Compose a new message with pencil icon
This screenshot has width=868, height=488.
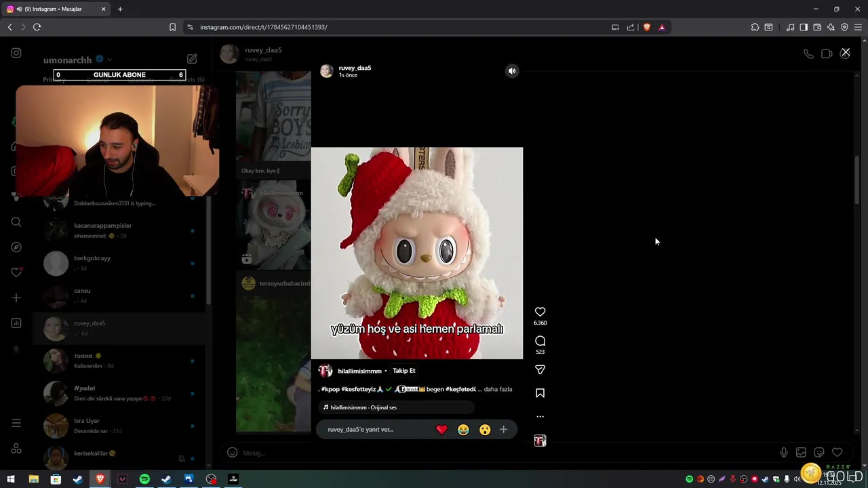click(x=192, y=60)
